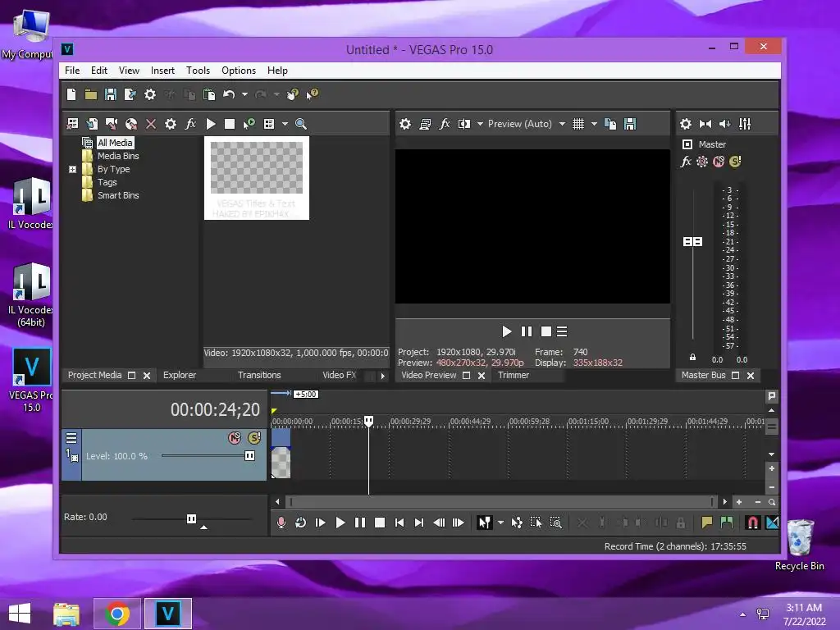Toggle Loop Playback in transport bar
Viewport: 840px width, 630px height.
[x=300, y=523]
